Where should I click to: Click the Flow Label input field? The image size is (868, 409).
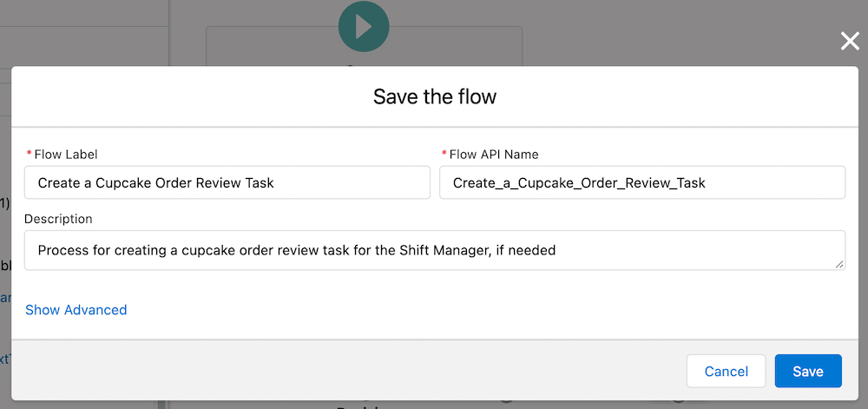click(227, 182)
